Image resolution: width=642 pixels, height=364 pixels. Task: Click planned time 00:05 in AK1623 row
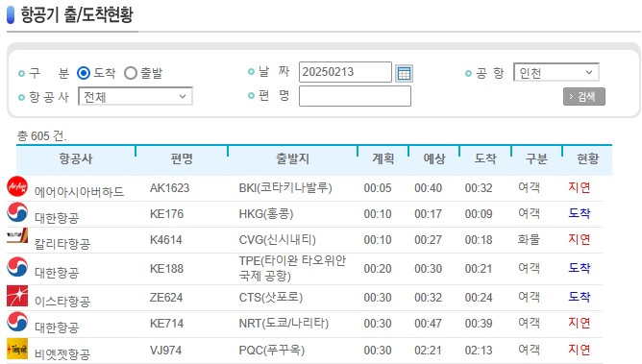378,188
